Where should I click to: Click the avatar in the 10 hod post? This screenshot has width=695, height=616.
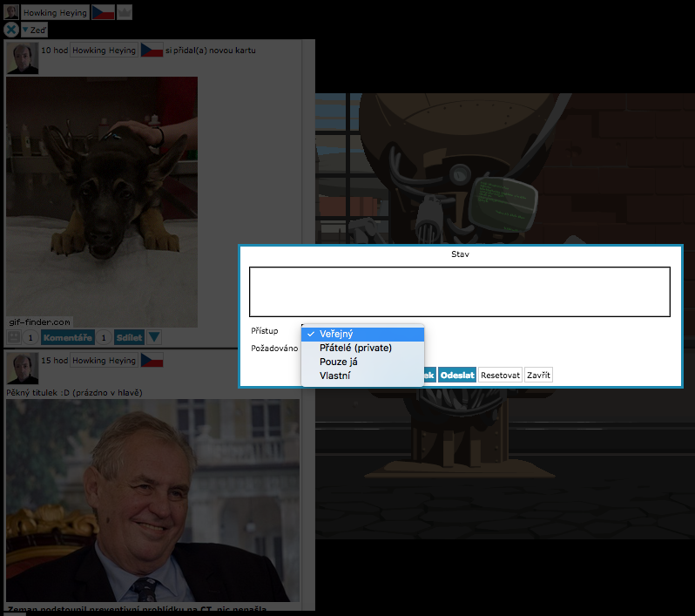click(x=22, y=58)
